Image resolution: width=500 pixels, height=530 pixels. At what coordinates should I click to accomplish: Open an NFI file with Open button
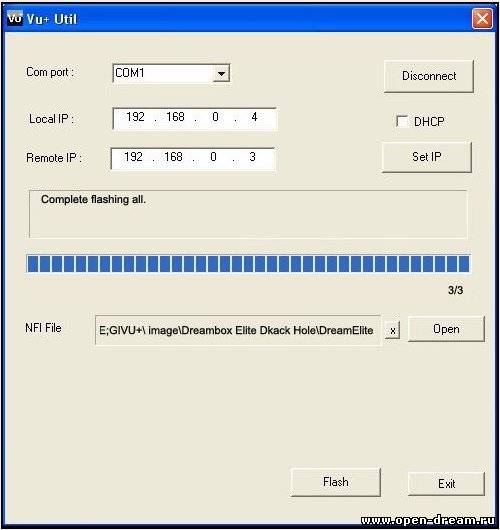446,329
